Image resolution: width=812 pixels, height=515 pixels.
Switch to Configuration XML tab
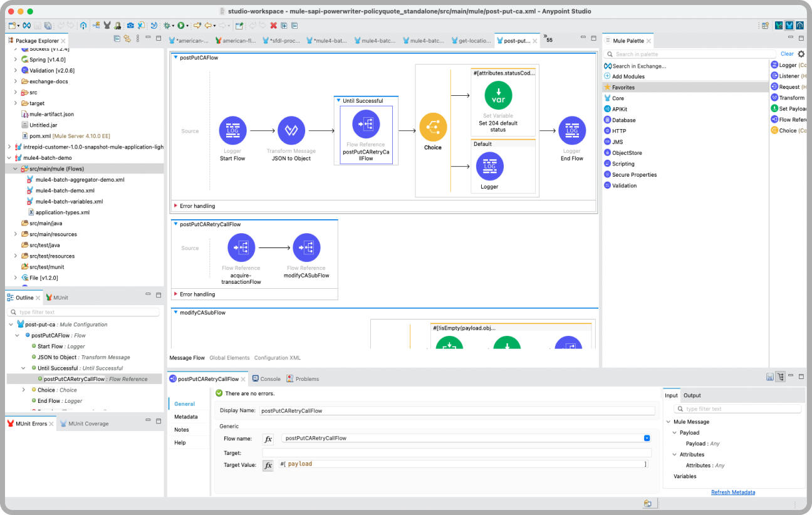(277, 358)
